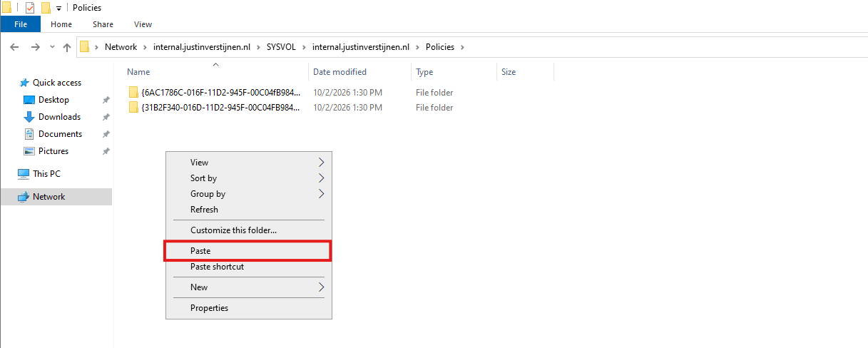This screenshot has width=868, height=348.
Task: Click folder icon of {6AC1786C... entry
Action: click(x=133, y=93)
